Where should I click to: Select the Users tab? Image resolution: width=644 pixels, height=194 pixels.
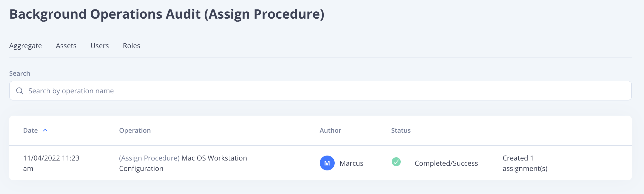[x=100, y=46]
